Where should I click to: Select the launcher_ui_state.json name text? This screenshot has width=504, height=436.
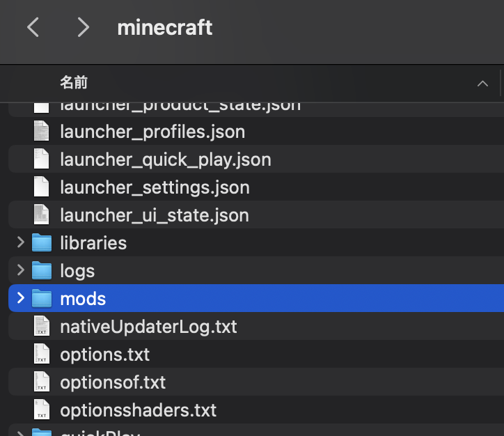[x=155, y=215]
